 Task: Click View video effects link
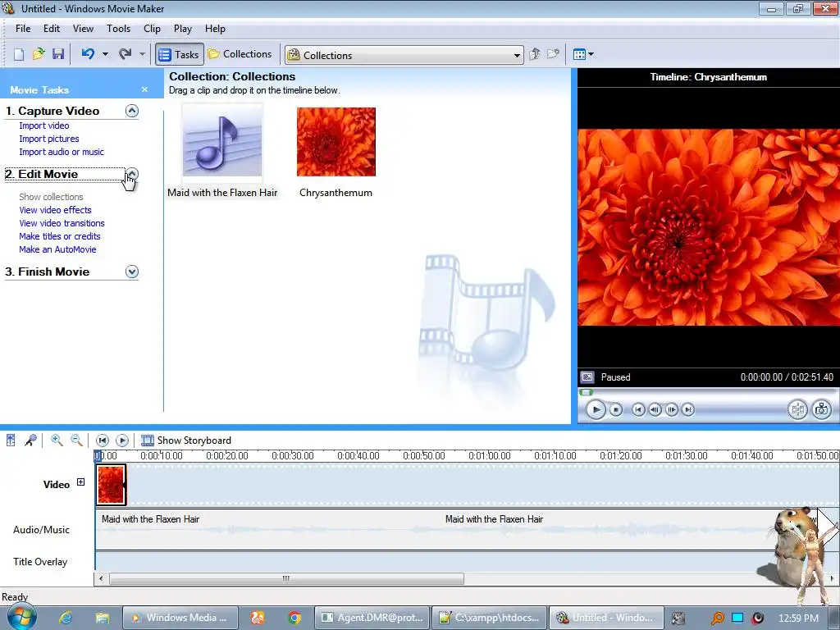click(55, 210)
